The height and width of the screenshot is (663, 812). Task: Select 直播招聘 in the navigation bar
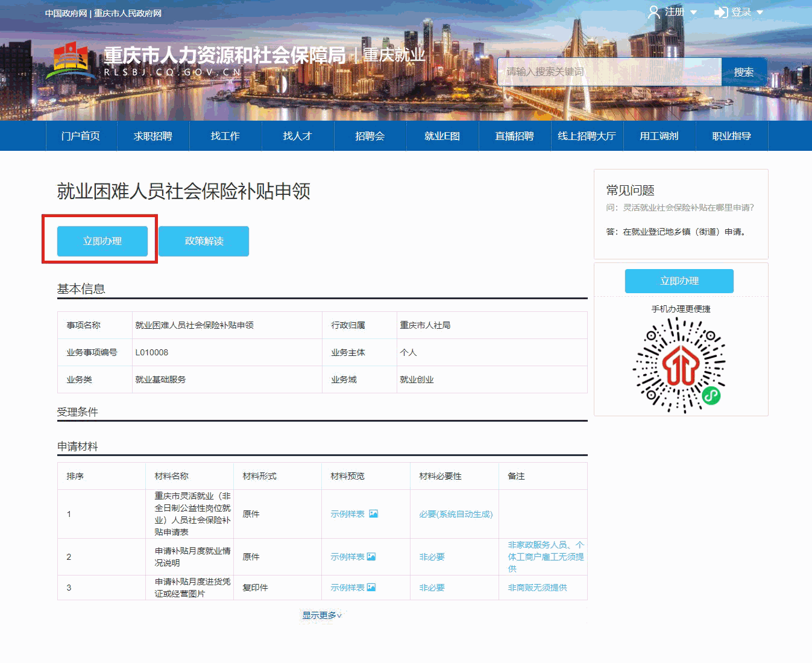(x=514, y=136)
